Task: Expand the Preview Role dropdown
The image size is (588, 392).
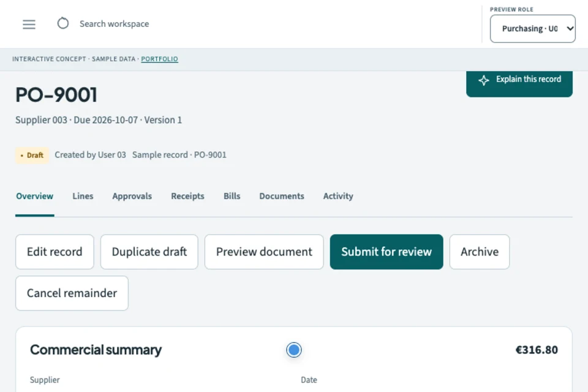Action: (532, 29)
